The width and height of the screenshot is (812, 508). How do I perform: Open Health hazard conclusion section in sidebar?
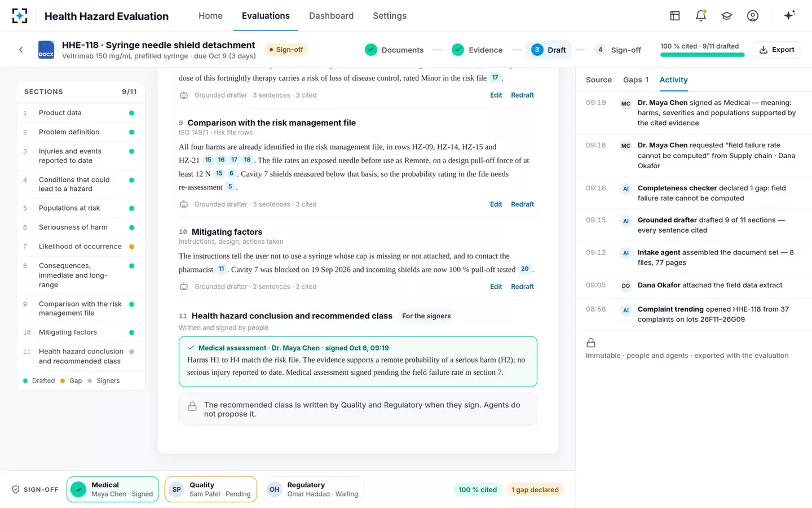(x=80, y=356)
